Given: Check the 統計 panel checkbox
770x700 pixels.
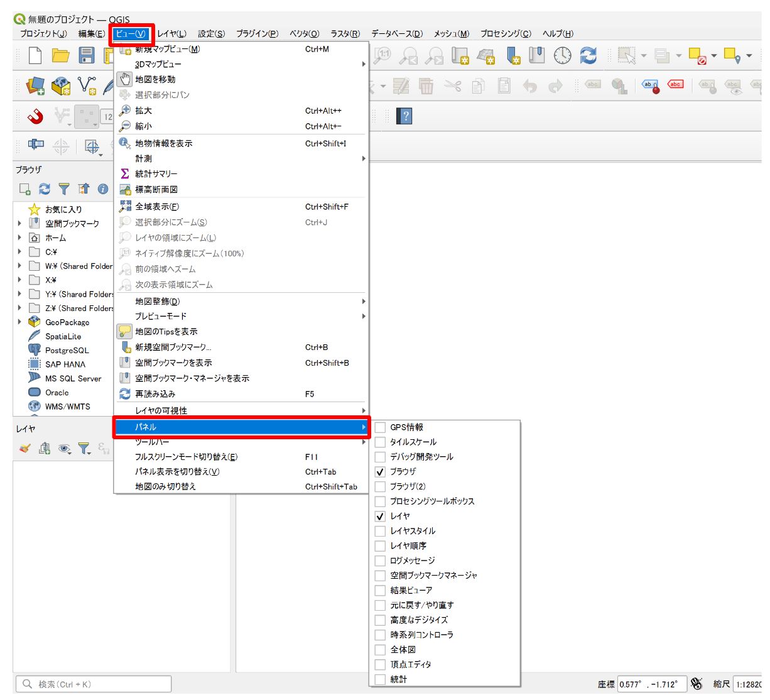Looking at the screenshot, I should [380, 679].
